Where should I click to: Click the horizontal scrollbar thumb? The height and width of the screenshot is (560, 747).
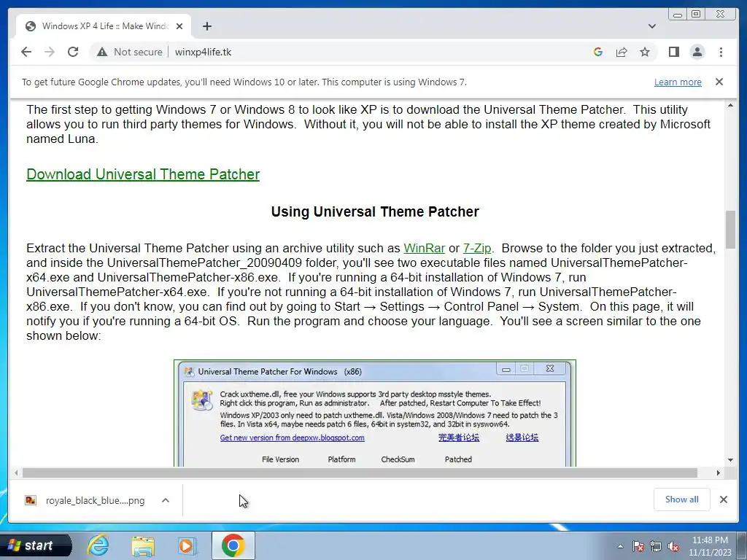360,472
